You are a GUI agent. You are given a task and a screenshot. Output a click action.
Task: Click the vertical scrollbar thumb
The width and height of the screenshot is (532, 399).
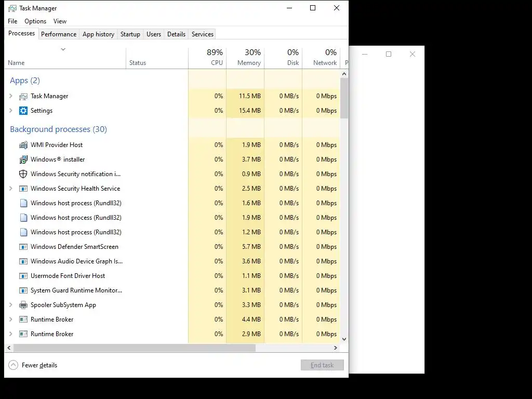[344, 98]
